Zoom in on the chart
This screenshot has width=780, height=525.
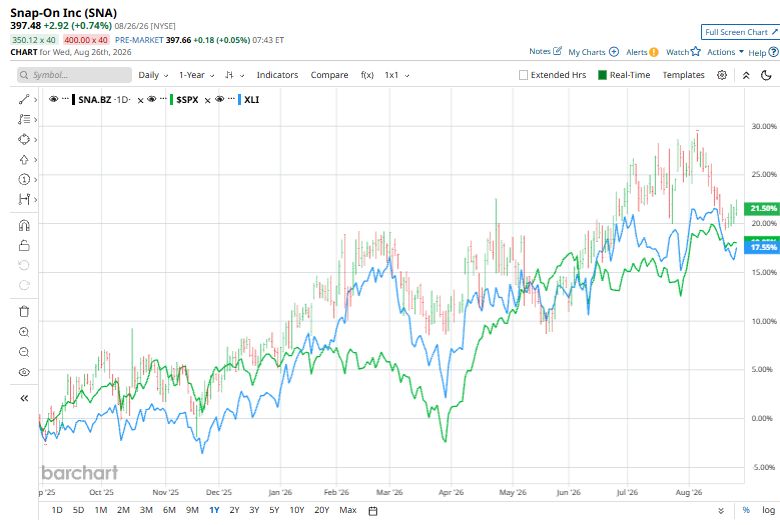click(24, 332)
